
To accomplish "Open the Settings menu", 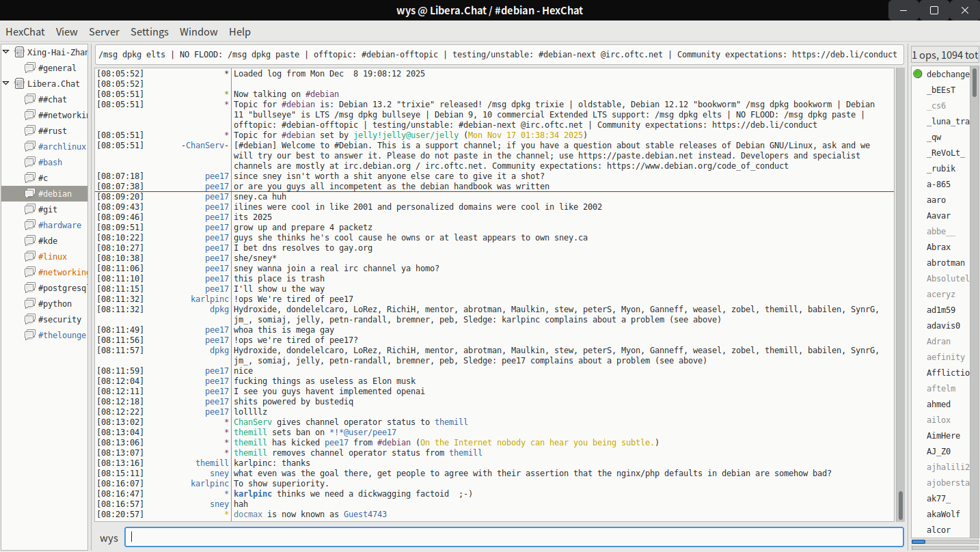I will point(149,32).
